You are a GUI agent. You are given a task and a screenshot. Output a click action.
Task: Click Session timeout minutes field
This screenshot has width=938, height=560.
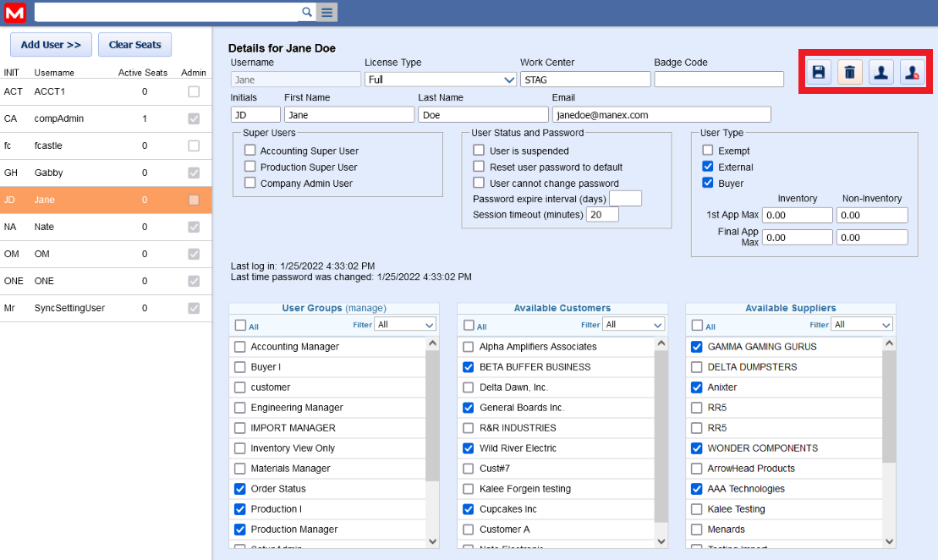(602, 214)
